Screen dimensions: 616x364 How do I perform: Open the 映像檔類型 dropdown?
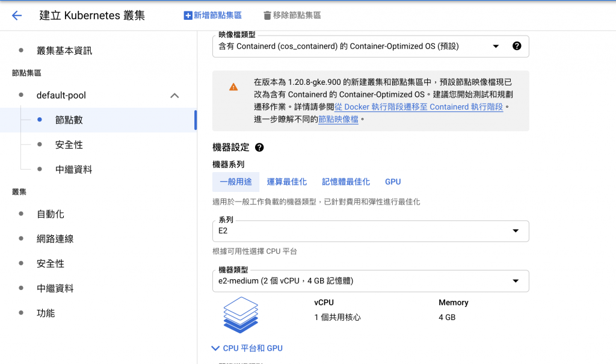pos(371,46)
